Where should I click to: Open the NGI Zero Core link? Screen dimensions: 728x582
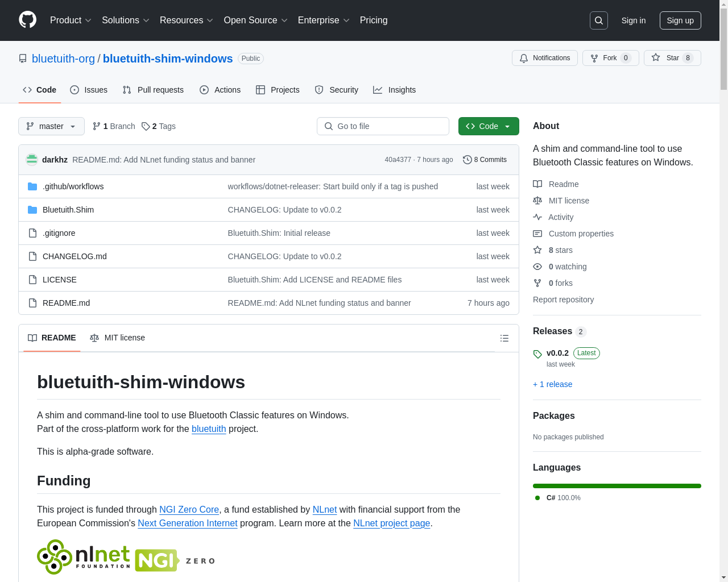point(189,509)
